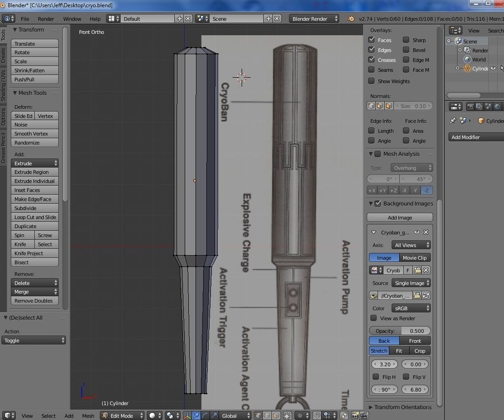Expand the Transform Orientations panel
Screen dimensions: 504x420
(x=371, y=407)
